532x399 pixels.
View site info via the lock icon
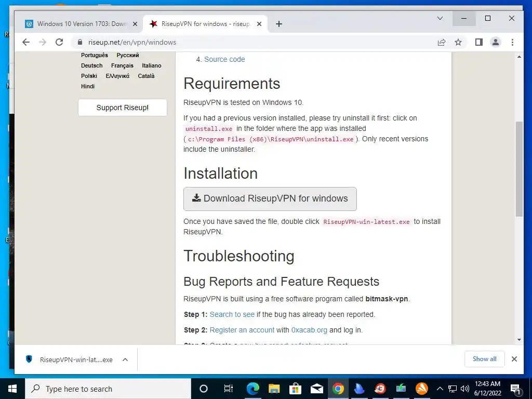tap(80, 42)
